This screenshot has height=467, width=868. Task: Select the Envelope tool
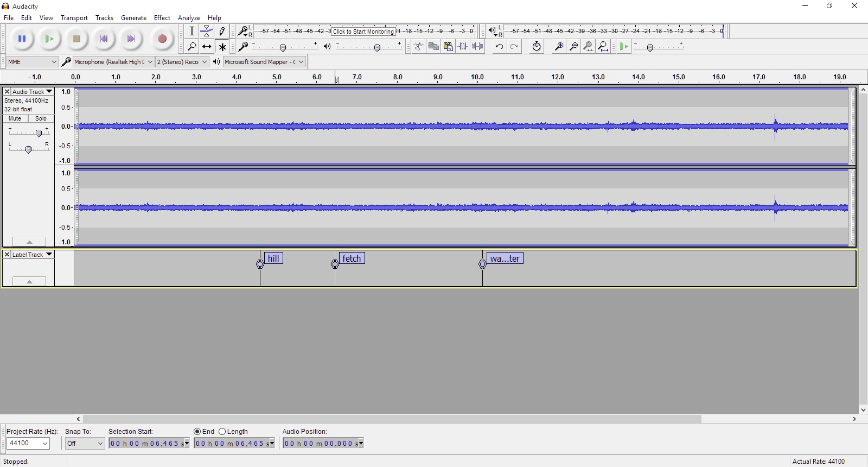[207, 31]
